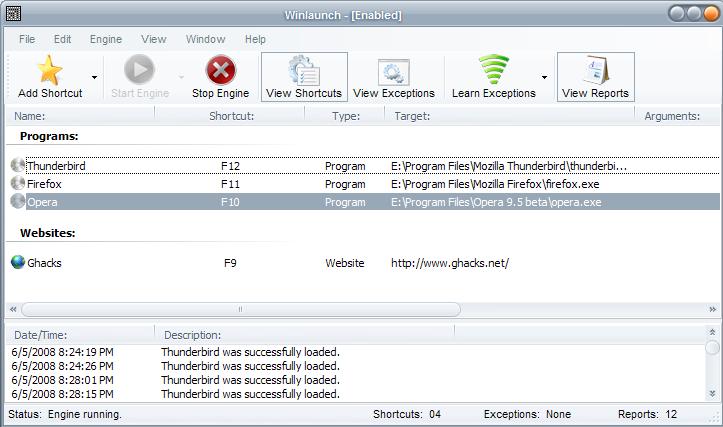Click the horizontal scrollbar thumb
723x427 pixels.
[x=241, y=309]
